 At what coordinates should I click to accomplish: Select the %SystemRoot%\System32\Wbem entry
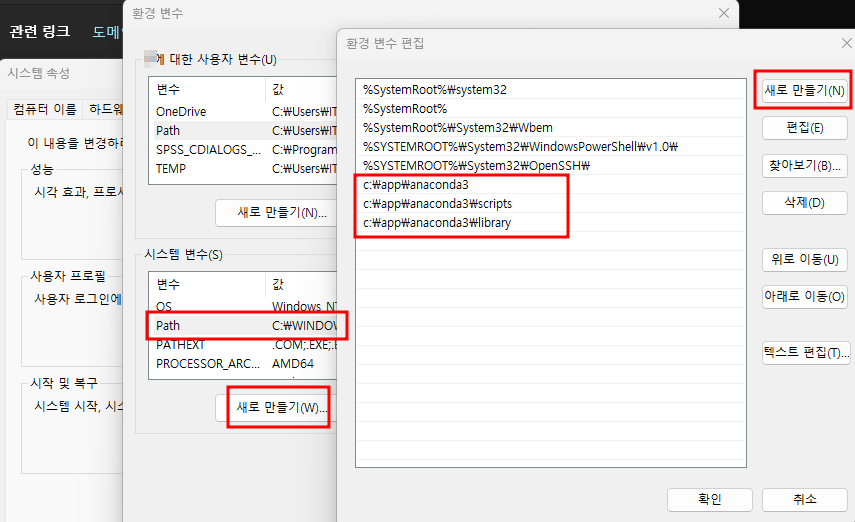[x=551, y=128]
